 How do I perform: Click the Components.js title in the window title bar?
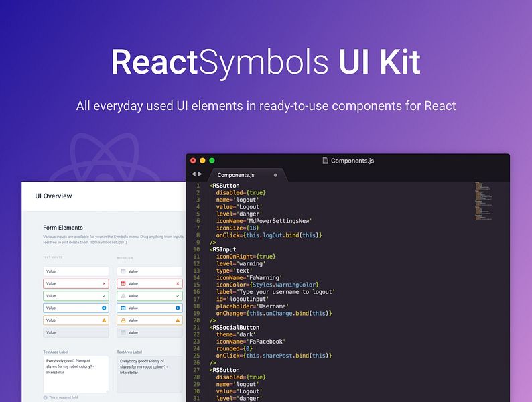click(352, 161)
